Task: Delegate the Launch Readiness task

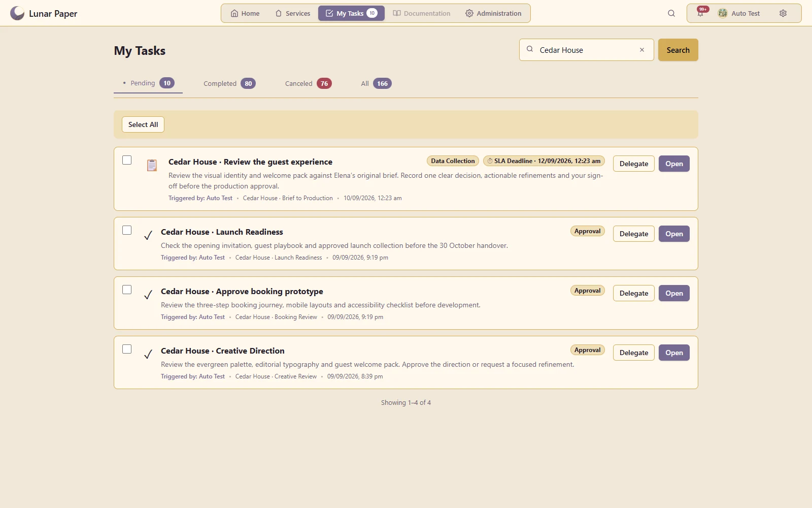Action: [634, 234]
